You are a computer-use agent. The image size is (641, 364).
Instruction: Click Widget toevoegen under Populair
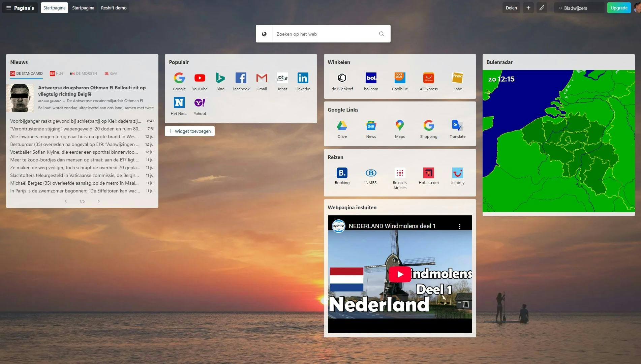click(x=189, y=131)
